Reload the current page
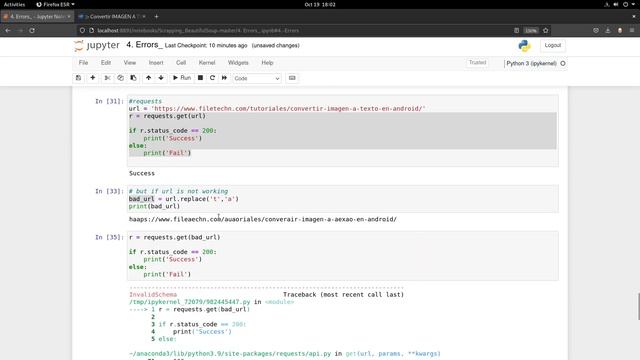The image size is (640, 360). (32, 31)
